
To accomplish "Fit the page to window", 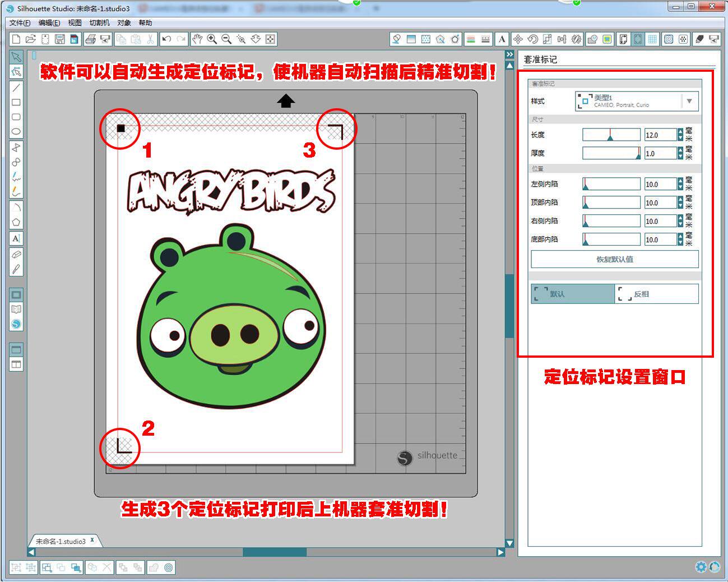I will 270,39.
